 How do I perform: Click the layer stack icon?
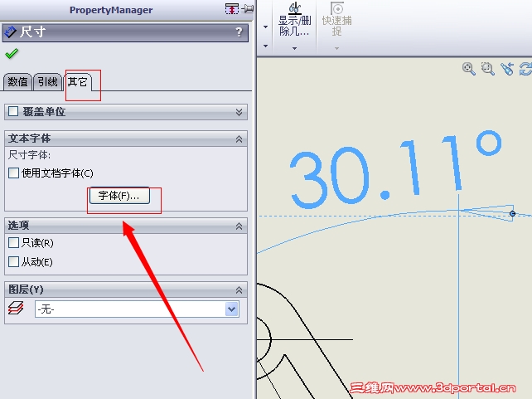point(16,309)
